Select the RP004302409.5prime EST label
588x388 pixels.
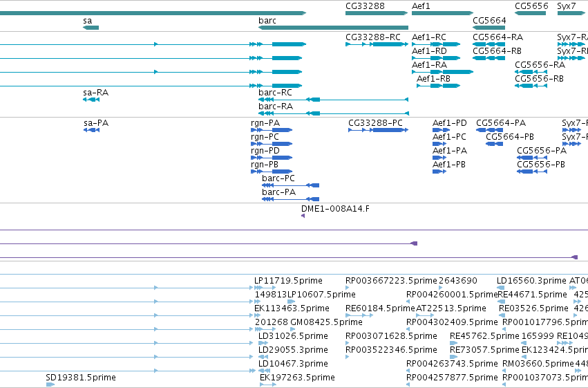452,322
